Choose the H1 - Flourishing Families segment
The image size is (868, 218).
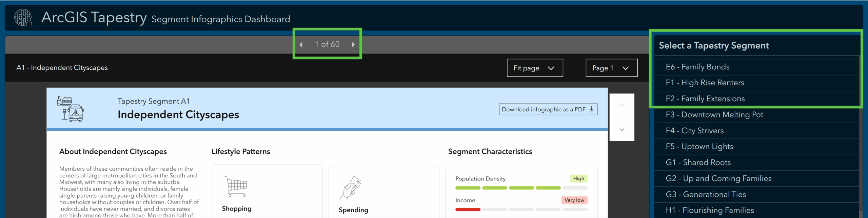[710, 210]
